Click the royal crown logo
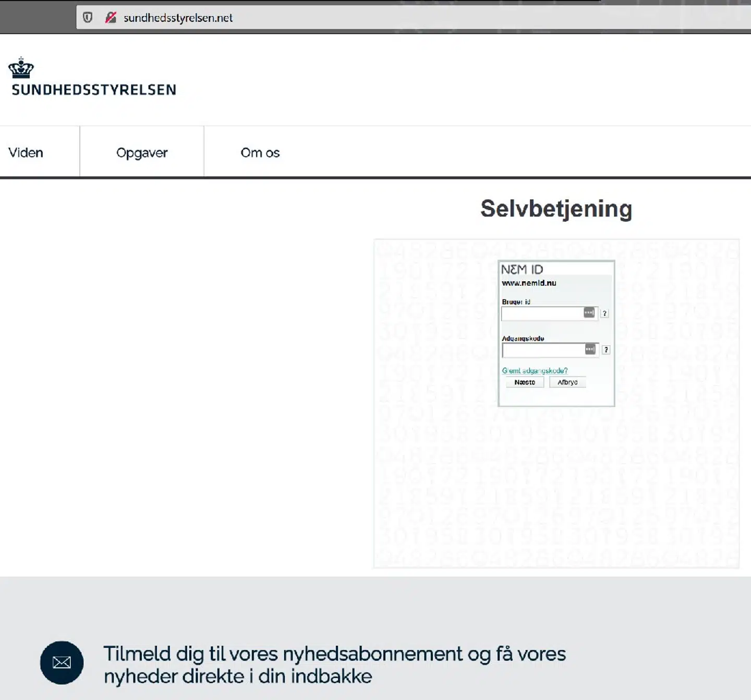The image size is (751, 700). click(21, 68)
